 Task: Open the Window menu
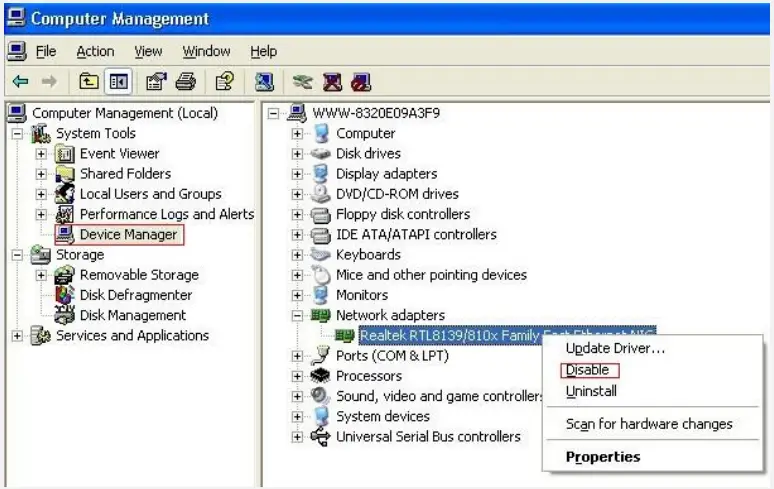tap(206, 51)
